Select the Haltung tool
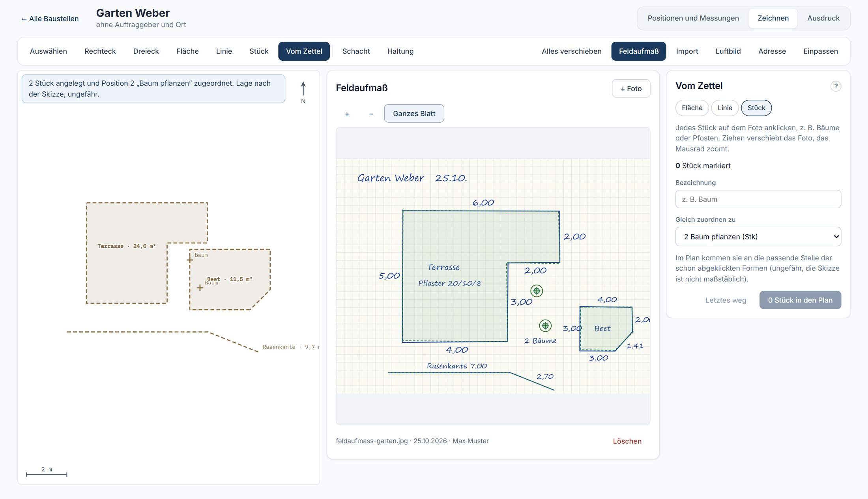 pyautogui.click(x=400, y=51)
